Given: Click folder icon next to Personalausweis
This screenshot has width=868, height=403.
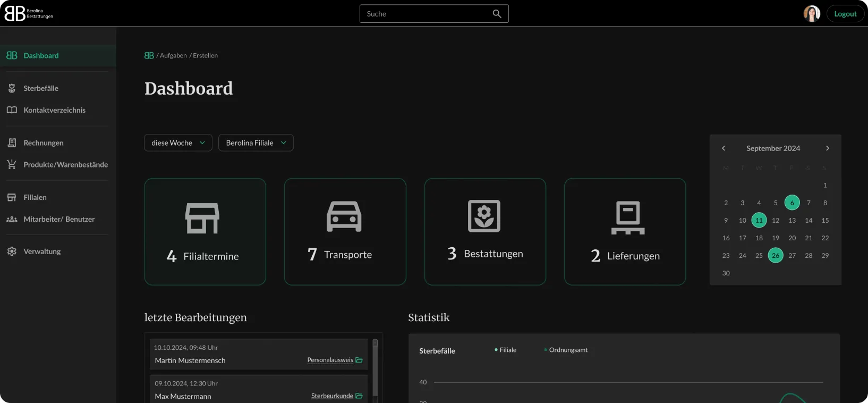Looking at the screenshot, I should coord(359,360).
